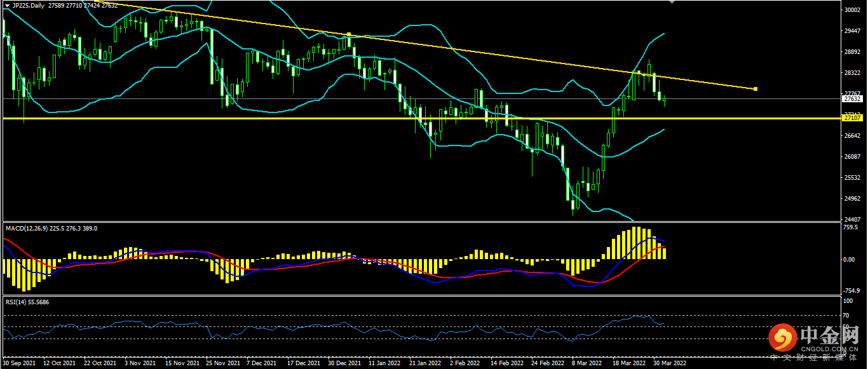Click the 15 Nov 2021 date label
Viewport: 868px width, 369px height.
[x=182, y=364]
